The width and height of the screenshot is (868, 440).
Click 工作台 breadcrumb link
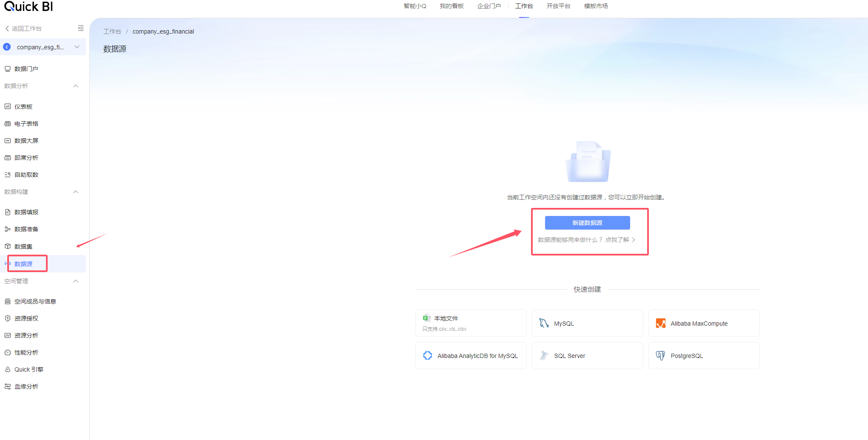coord(112,31)
